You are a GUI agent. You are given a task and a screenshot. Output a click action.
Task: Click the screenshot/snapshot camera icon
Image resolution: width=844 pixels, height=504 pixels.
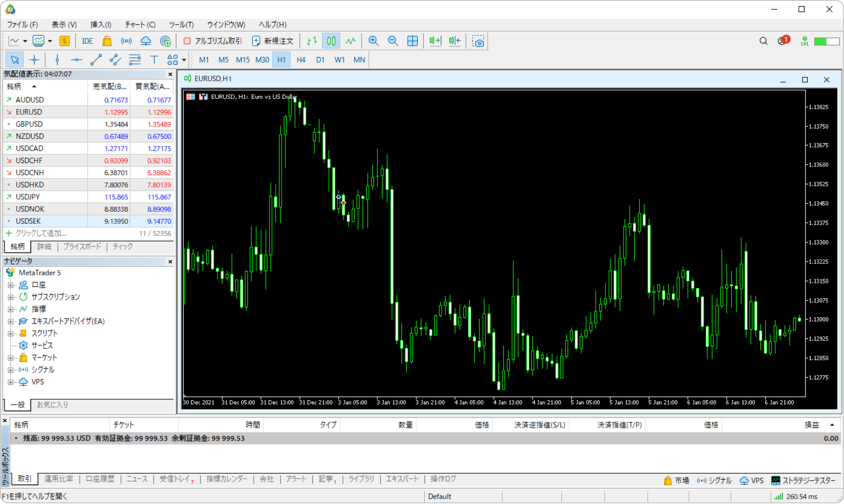point(478,41)
